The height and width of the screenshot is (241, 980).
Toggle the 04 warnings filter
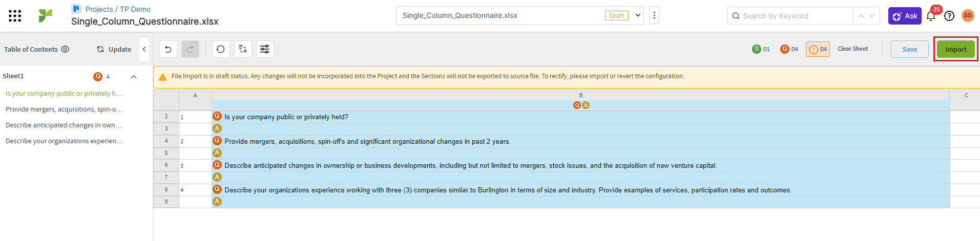click(x=818, y=49)
